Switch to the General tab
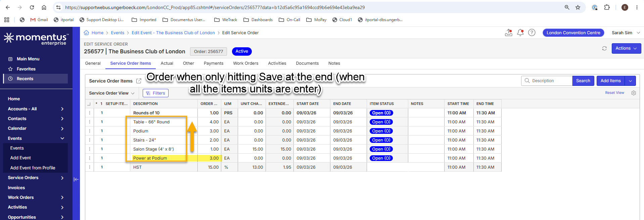 93,63
